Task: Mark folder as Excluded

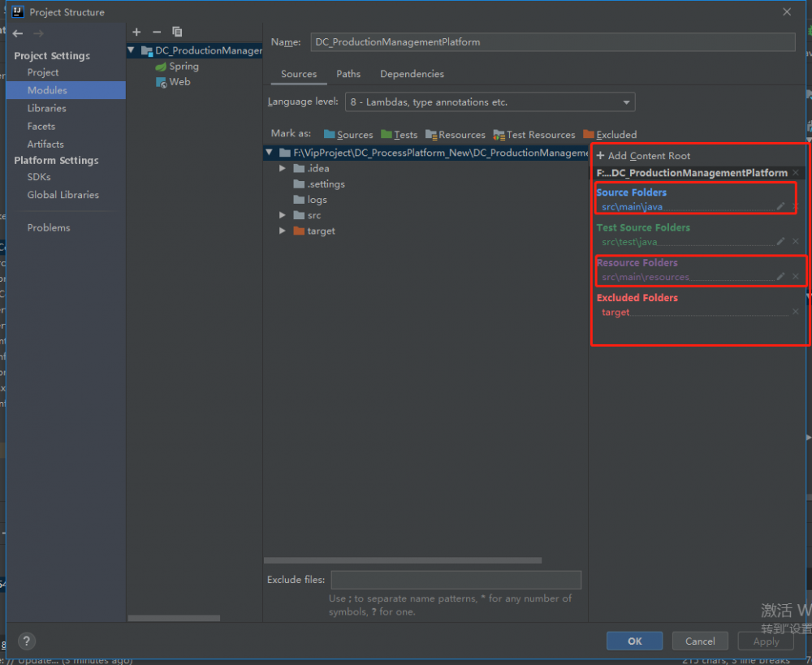Action: [x=610, y=135]
